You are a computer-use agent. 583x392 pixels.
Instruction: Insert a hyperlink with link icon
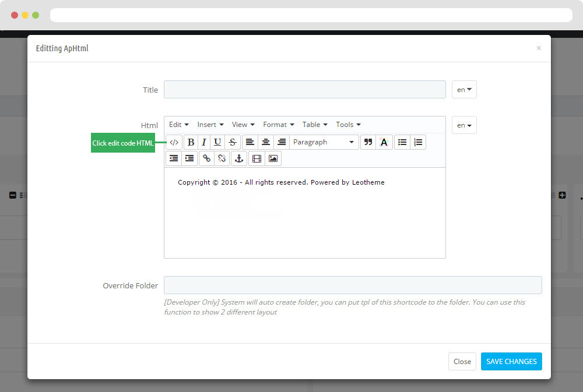click(x=206, y=158)
